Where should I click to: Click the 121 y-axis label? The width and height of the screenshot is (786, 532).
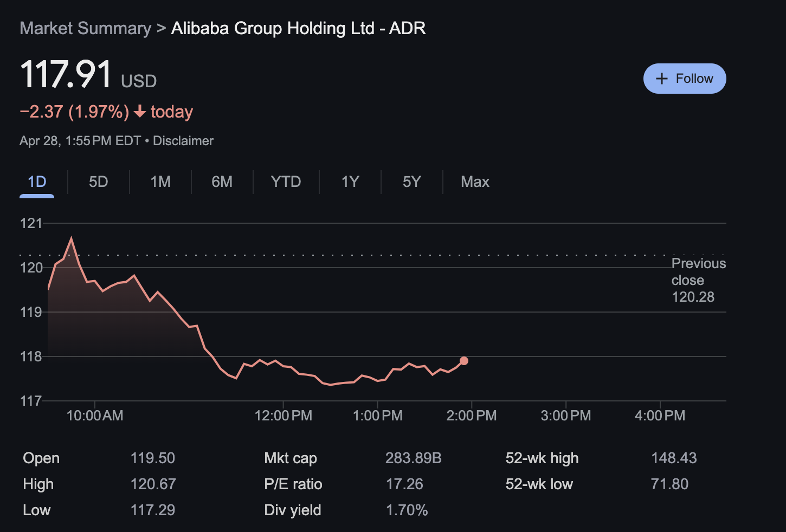point(31,223)
